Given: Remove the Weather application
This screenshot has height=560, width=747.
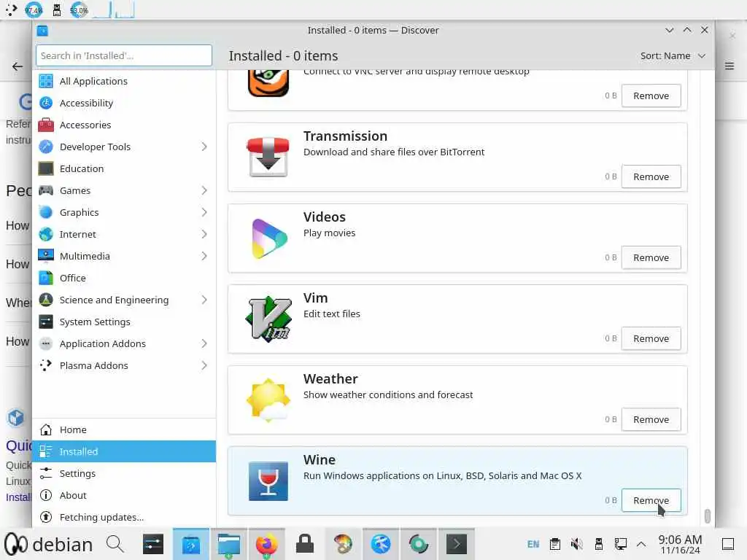Looking at the screenshot, I should click(x=651, y=419).
